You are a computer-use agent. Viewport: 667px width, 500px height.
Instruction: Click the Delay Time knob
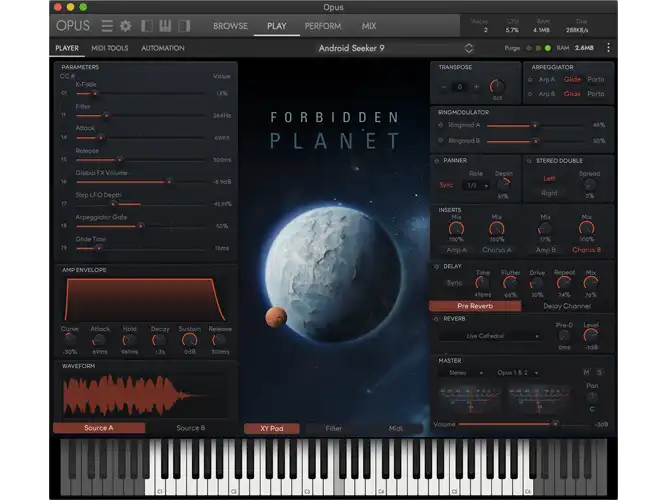click(482, 283)
